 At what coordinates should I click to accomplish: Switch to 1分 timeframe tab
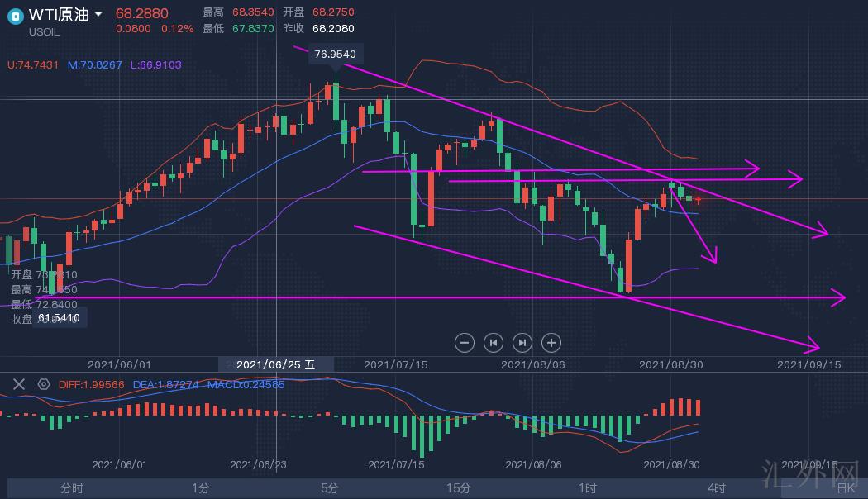coord(200,488)
